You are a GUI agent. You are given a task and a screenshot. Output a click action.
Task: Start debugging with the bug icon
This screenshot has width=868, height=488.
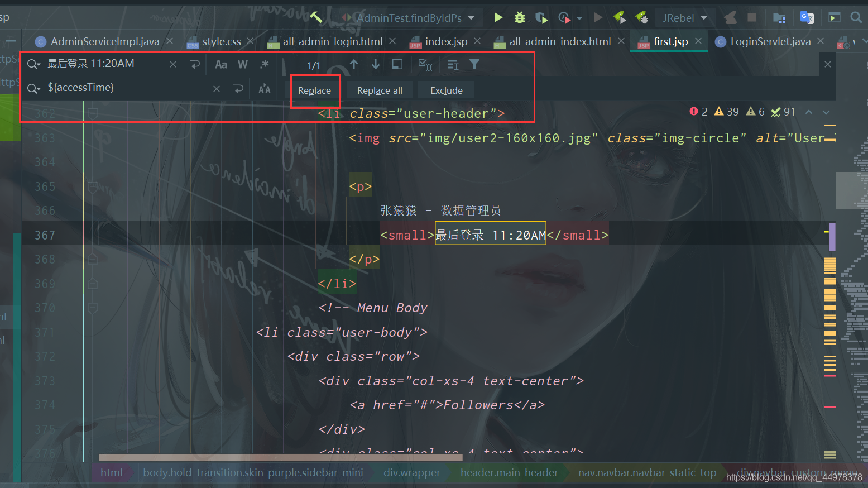(520, 17)
